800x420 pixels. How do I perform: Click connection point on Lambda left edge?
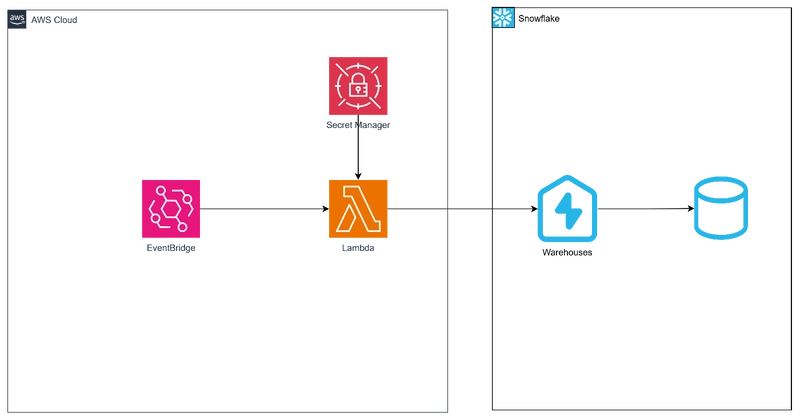point(326,209)
